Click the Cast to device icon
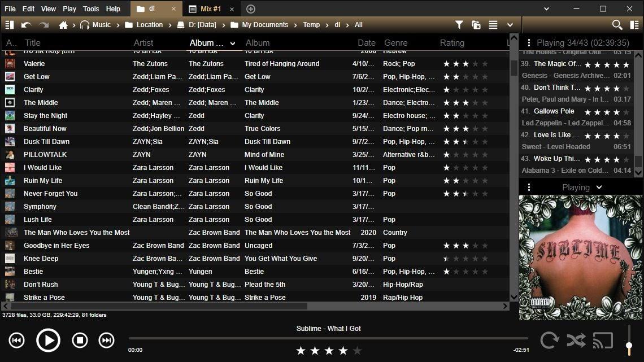The height and width of the screenshot is (362, 644). point(603,340)
